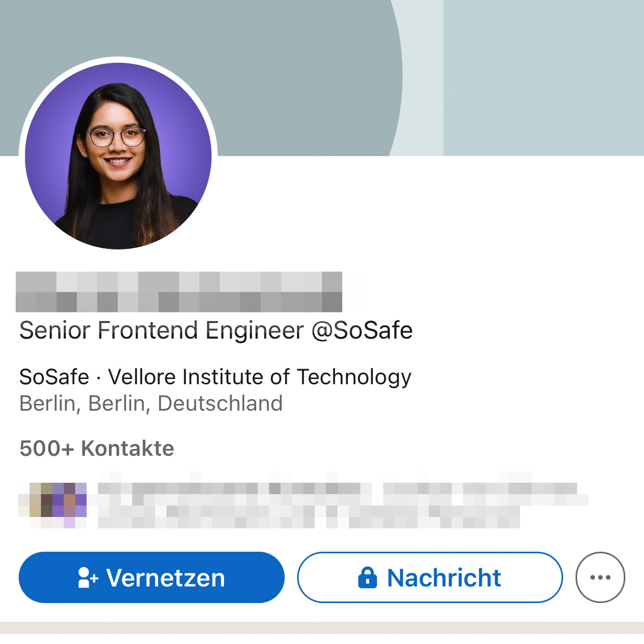Click the Berlin, Berlin, Deutschland location
This screenshot has height=644, width=644.
tap(151, 403)
